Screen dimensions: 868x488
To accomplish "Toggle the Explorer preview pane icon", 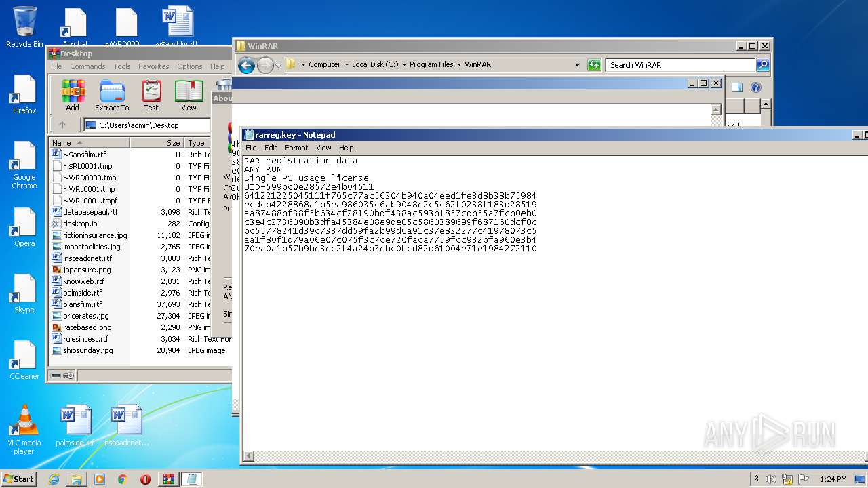I will [737, 87].
